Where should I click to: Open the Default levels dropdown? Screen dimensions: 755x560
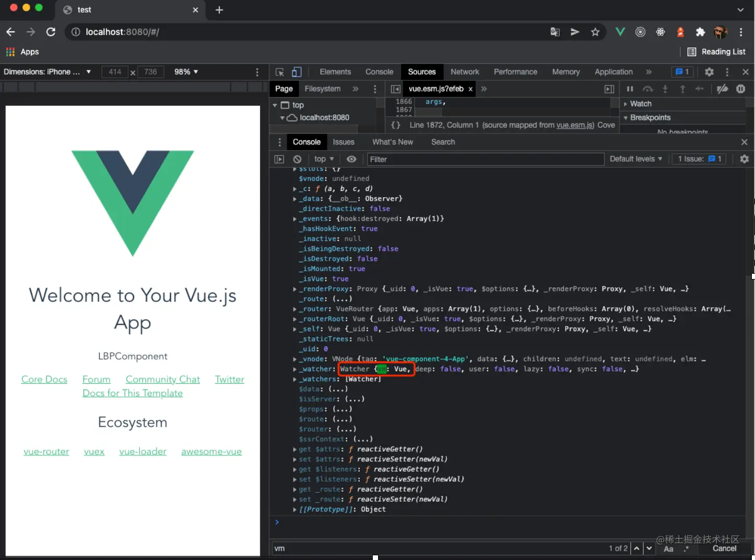(636, 159)
